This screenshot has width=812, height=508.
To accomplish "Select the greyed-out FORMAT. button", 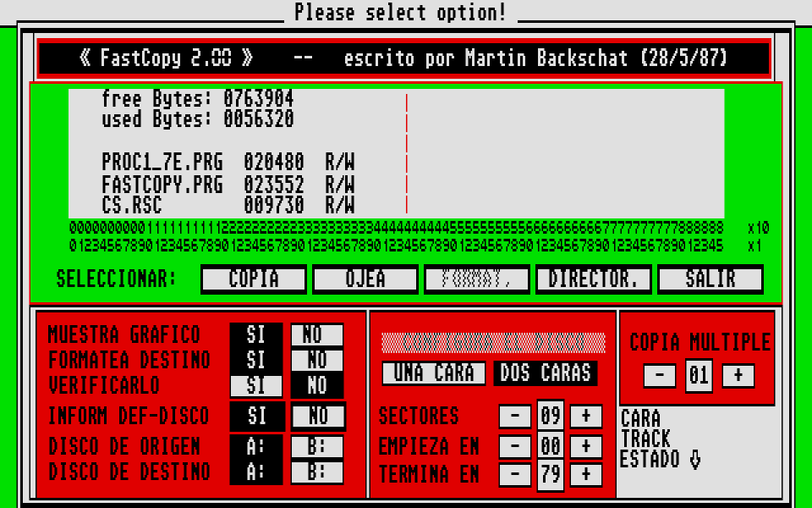I will click(477, 279).
